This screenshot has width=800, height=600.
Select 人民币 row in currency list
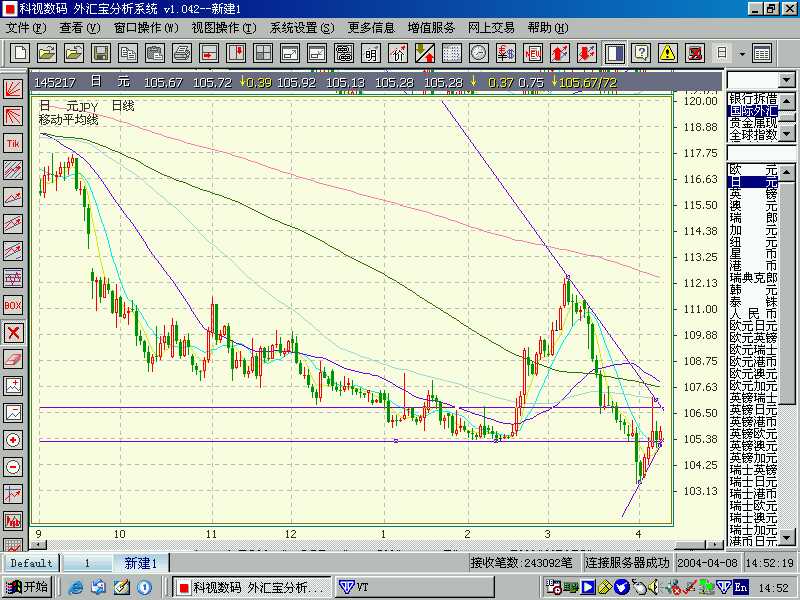[753, 313]
